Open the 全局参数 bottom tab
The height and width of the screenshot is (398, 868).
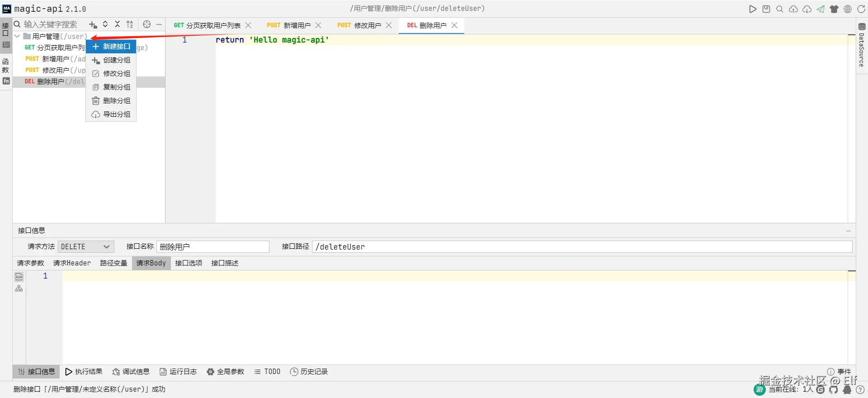tap(225, 372)
